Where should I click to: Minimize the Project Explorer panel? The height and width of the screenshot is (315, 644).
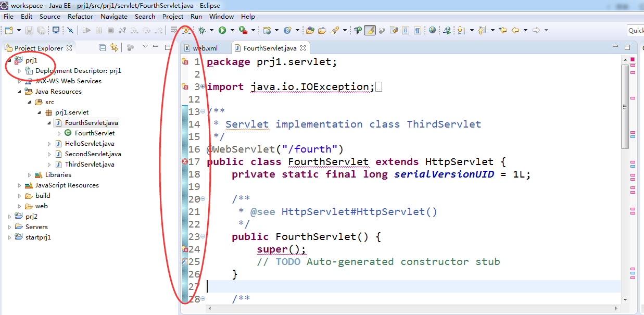156,47
